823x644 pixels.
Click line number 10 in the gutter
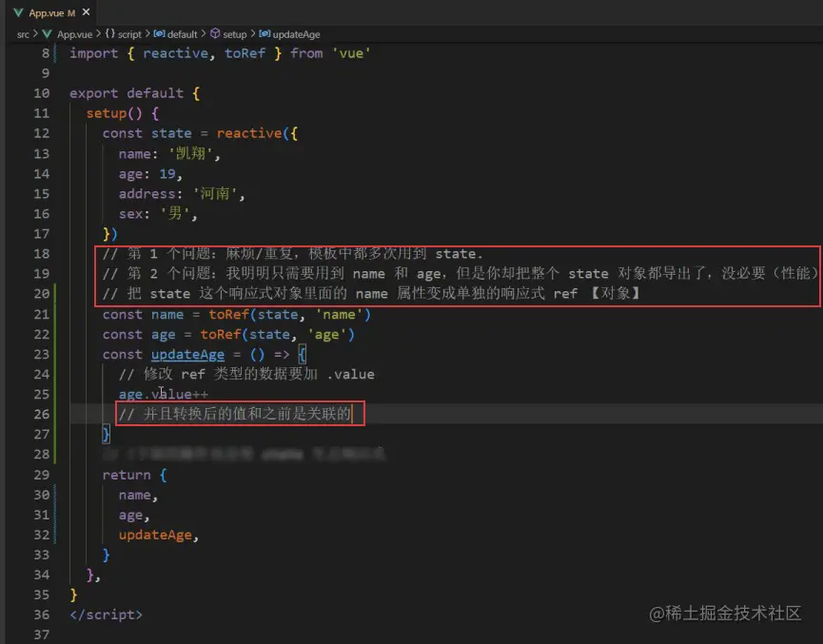pyautogui.click(x=42, y=93)
